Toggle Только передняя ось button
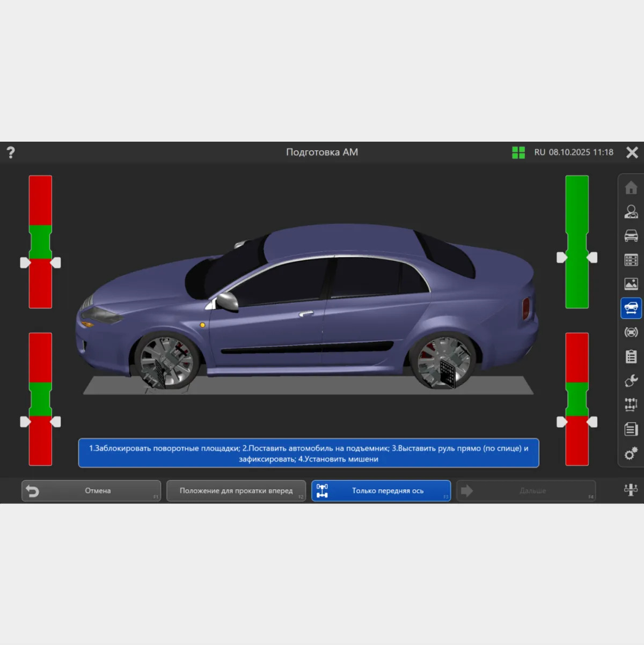This screenshot has height=645, width=644. [381, 491]
